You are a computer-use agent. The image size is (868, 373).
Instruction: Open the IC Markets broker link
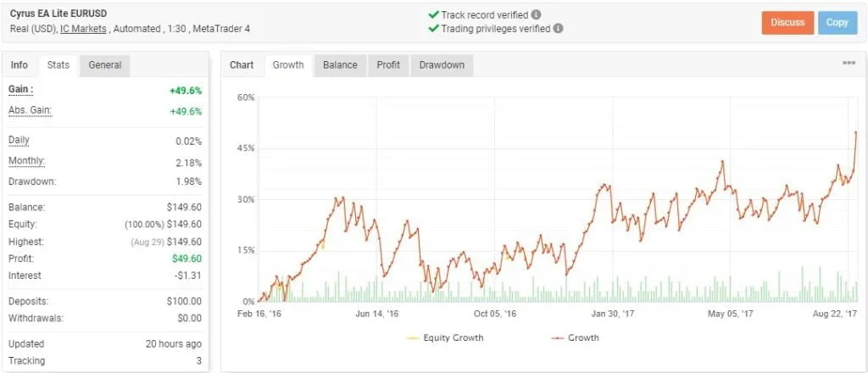[x=84, y=29]
